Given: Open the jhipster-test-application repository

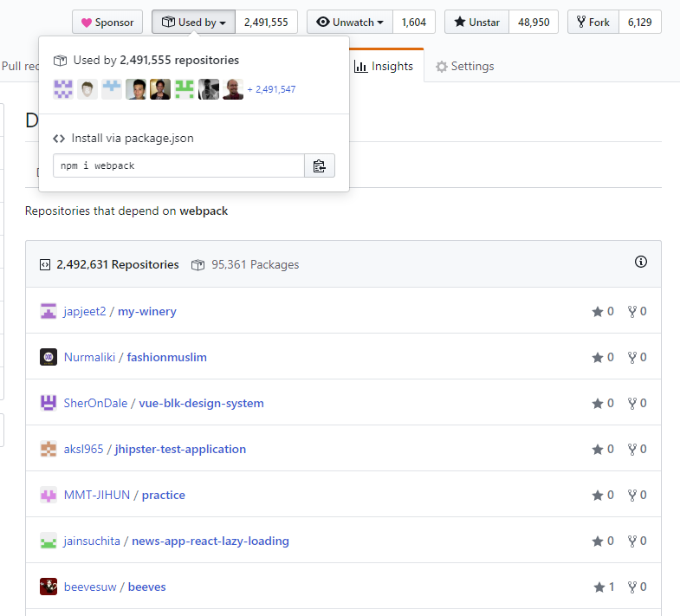Looking at the screenshot, I should tap(180, 450).
